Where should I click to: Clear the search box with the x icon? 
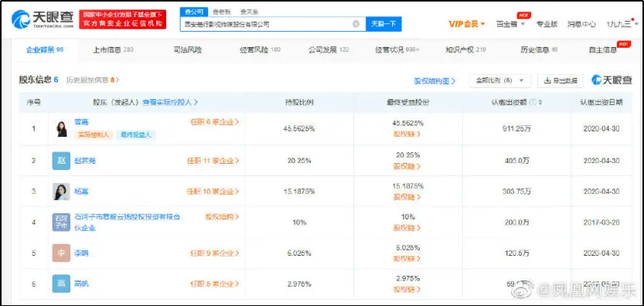pyautogui.click(x=356, y=24)
